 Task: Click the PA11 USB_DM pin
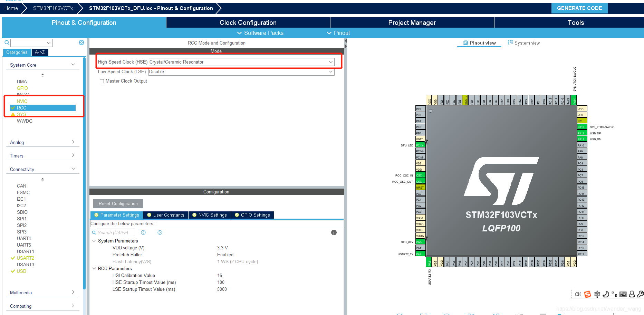pyautogui.click(x=582, y=139)
